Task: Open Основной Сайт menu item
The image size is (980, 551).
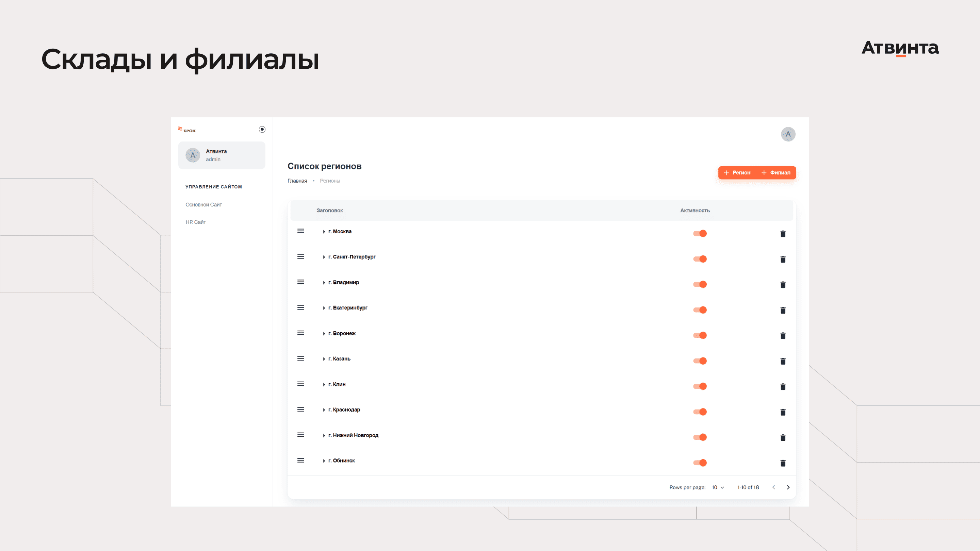Action: (203, 204)
